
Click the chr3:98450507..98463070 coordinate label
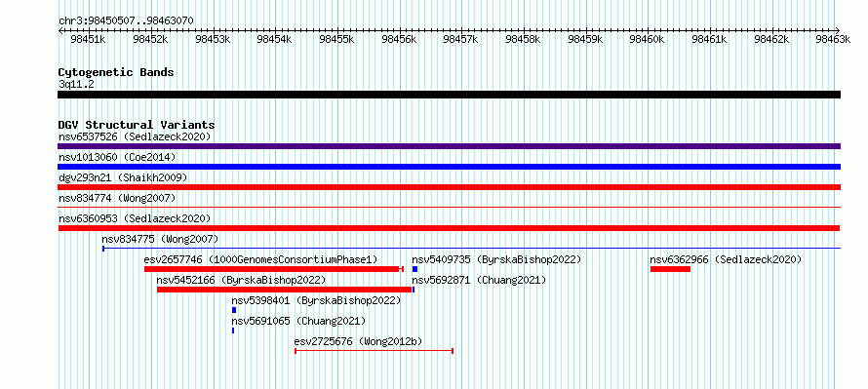pyautogui.click(x=126, y=20)
